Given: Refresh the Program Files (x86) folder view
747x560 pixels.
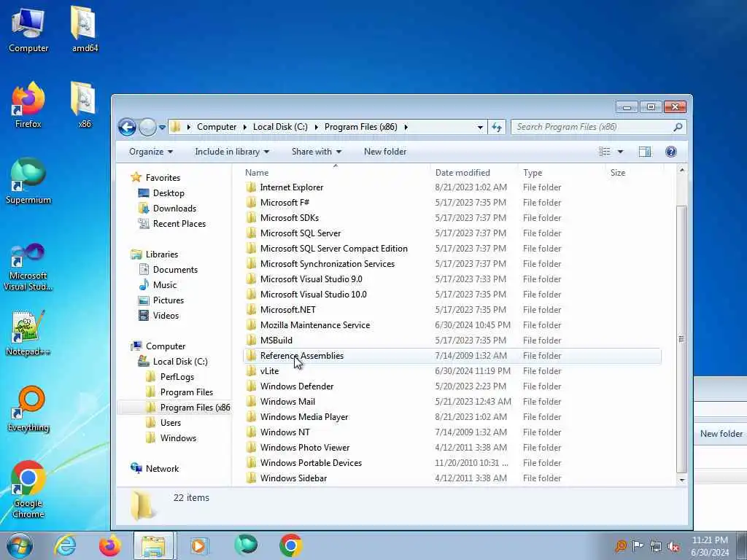Looking at the screenshot, I should tap(496, 127).
